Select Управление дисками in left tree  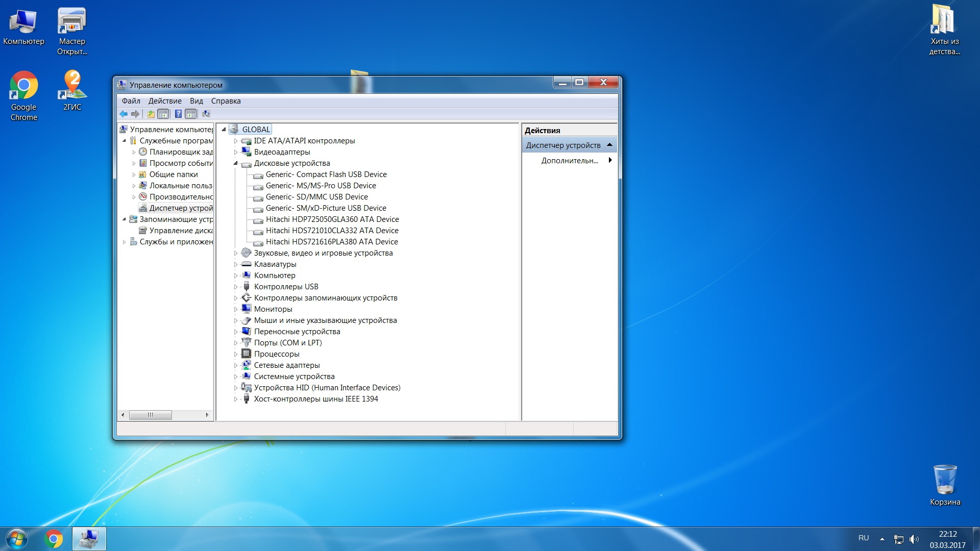181,231
